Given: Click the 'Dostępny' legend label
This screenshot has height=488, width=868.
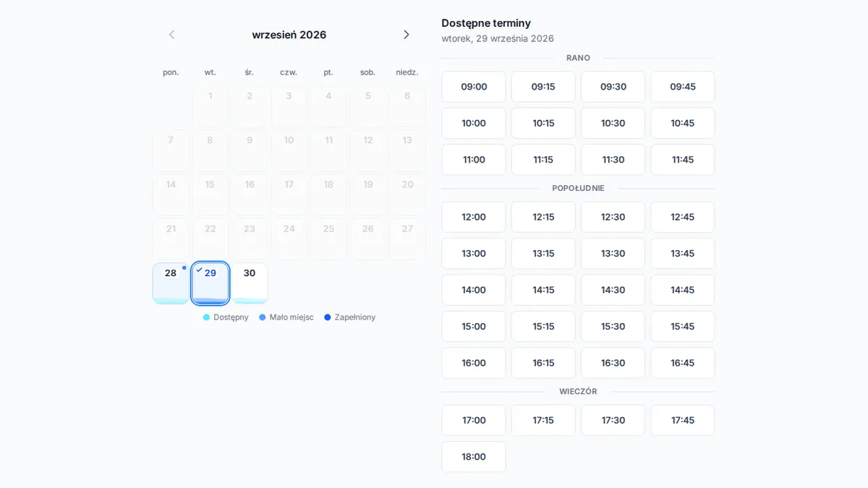Looking at the screenshot, I should [231, 317].
